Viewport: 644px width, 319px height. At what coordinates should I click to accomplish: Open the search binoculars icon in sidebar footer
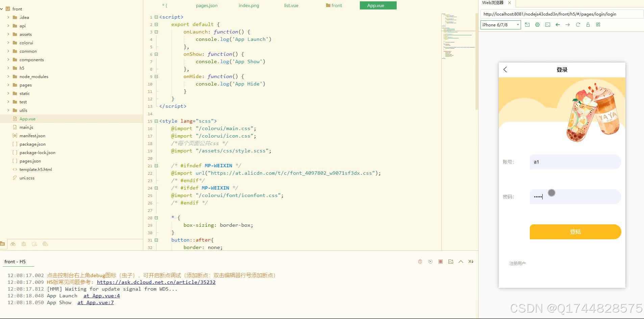coord(13,244)
